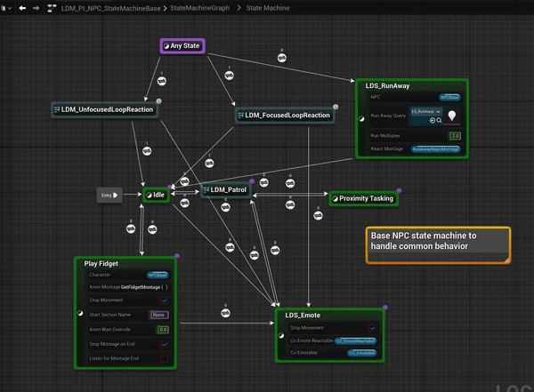The image size is (534, 392).
Task: Click the state machine graph icon in breadcrumb
Action: pyautogui.click(x=52, y=8)
